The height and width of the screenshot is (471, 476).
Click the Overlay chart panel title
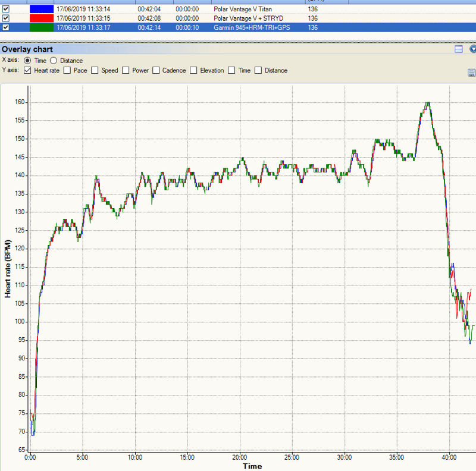pyautogui.click(x=27, y=49)
